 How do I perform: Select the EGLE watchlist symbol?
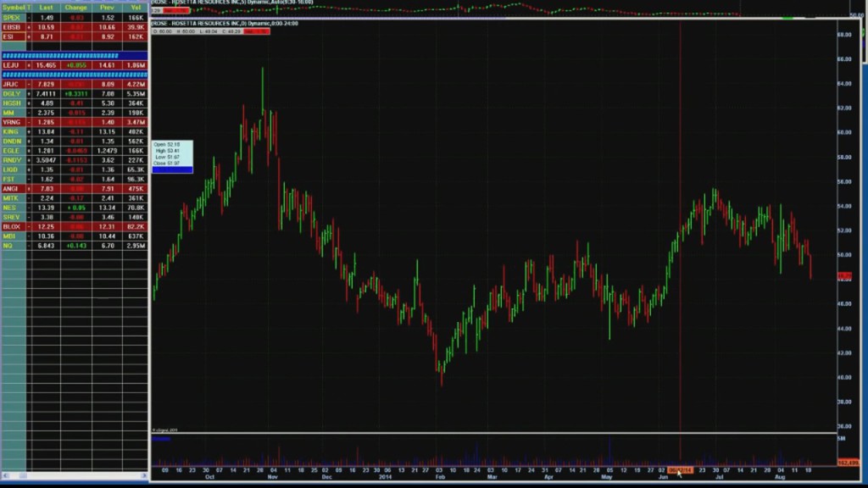[13, 151]
